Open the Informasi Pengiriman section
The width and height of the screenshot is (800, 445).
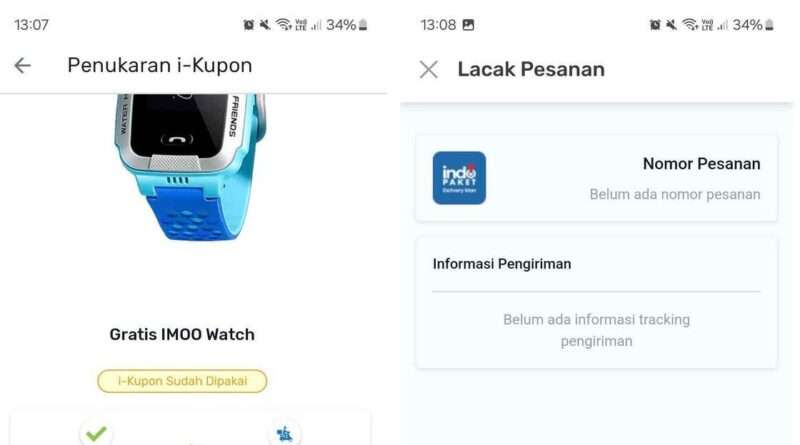pos(502,264)
